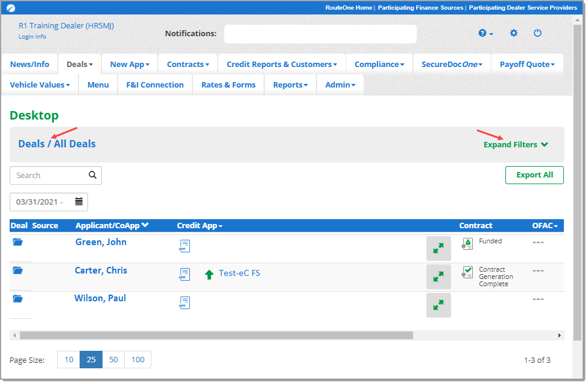This screenshot has width=588, height=384.
Task: Open the Credit App column dropdown
Action: 200,225
